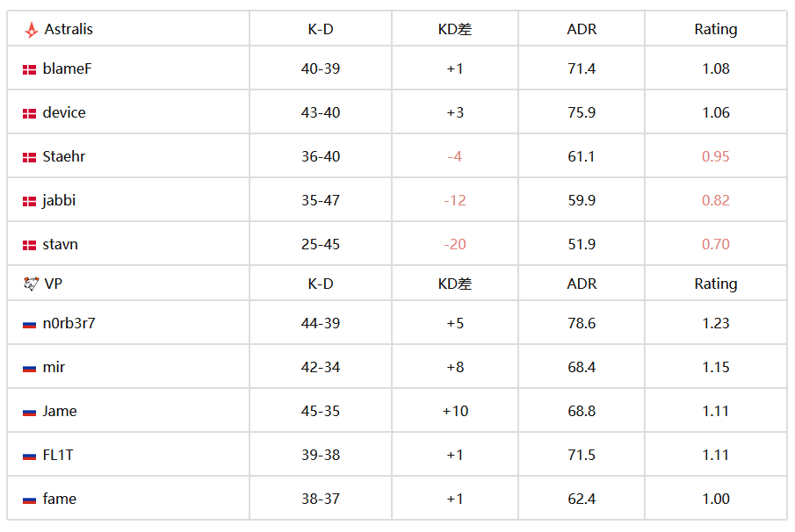
Task: Click jabbi's player name
Action: click(59, 201)
